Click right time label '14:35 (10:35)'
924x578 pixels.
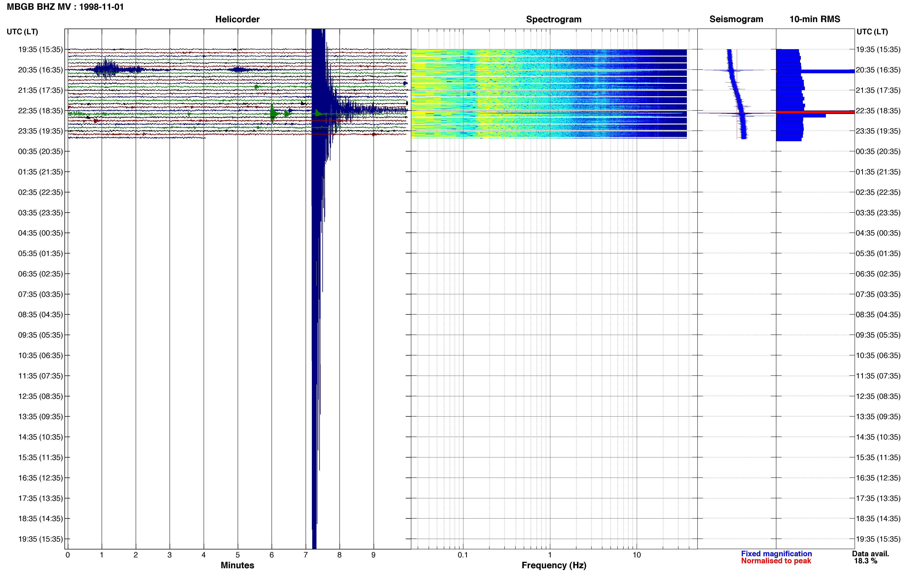point(878,437)
